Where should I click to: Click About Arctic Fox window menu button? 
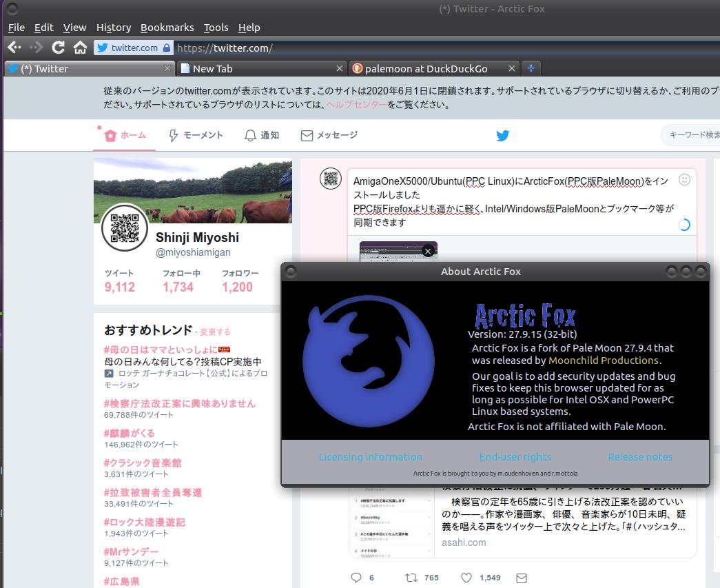point(290,272)
